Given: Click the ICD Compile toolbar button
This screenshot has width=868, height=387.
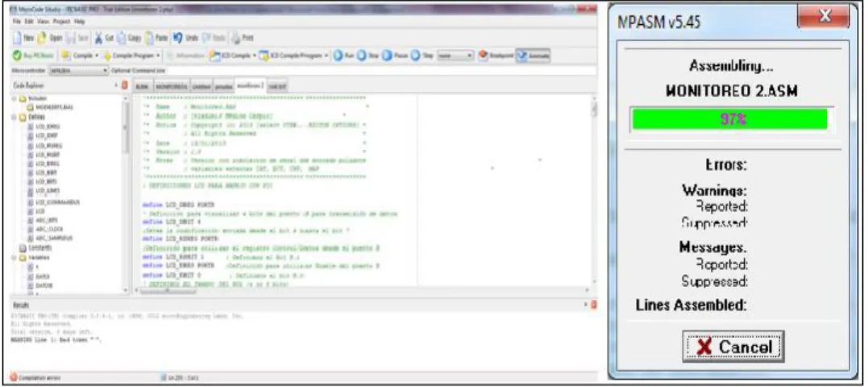Looking at the screenshot, I should click(x=229, y=56).
